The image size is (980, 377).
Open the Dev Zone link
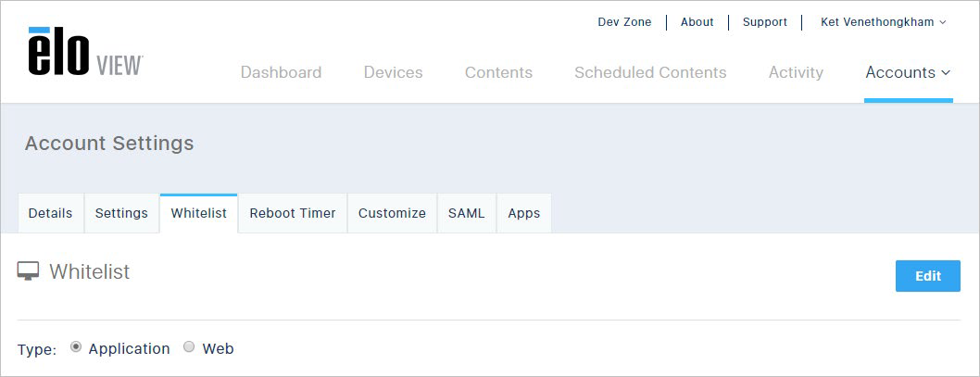pos(624,22)
